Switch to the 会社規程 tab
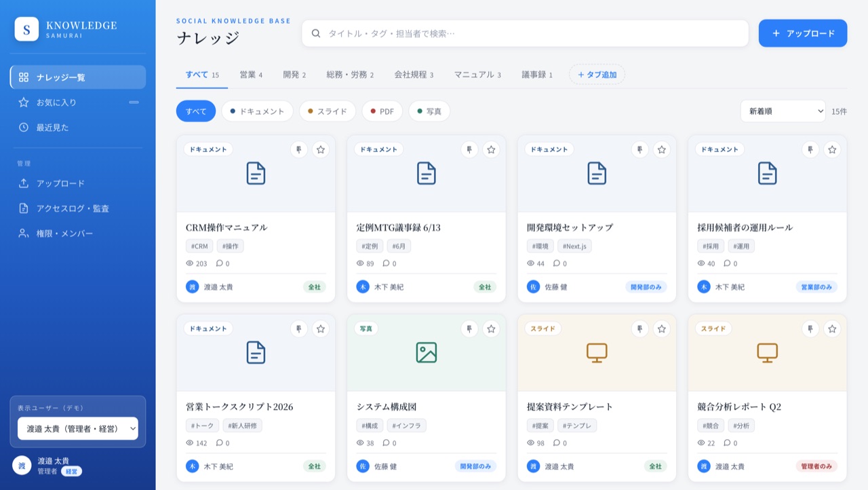868x490 pixels. point(414,75)
